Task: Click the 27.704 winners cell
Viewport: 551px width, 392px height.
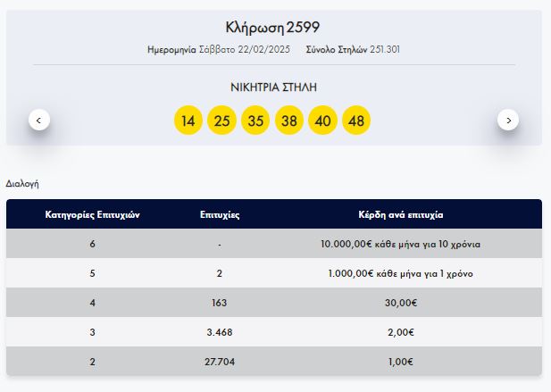Action: click(x=219, y=362)
